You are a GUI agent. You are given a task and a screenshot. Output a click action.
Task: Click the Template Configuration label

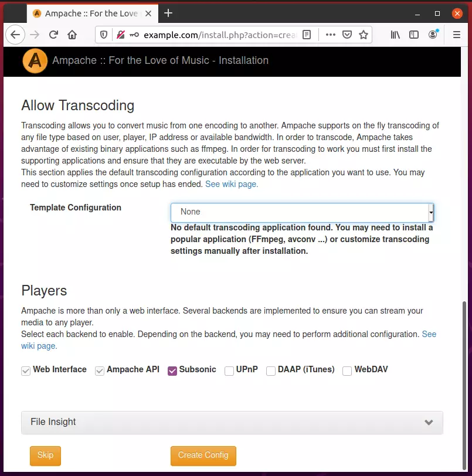point(76,208)
